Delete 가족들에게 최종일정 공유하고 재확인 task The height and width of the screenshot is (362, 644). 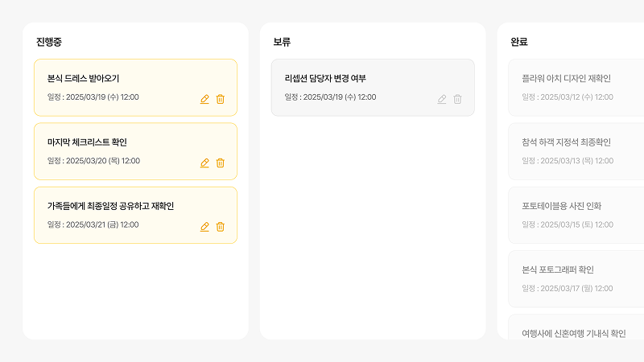click(220, 227)
